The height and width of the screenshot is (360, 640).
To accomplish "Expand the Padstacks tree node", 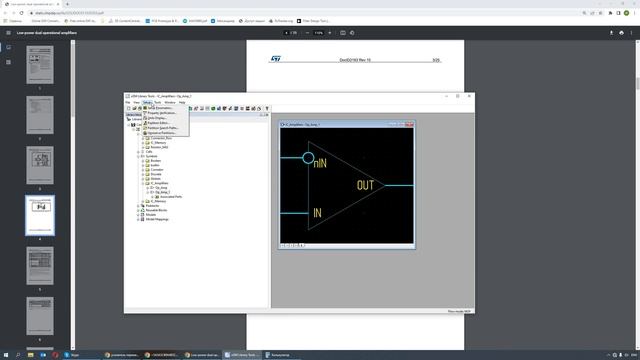I will point(138,206).
